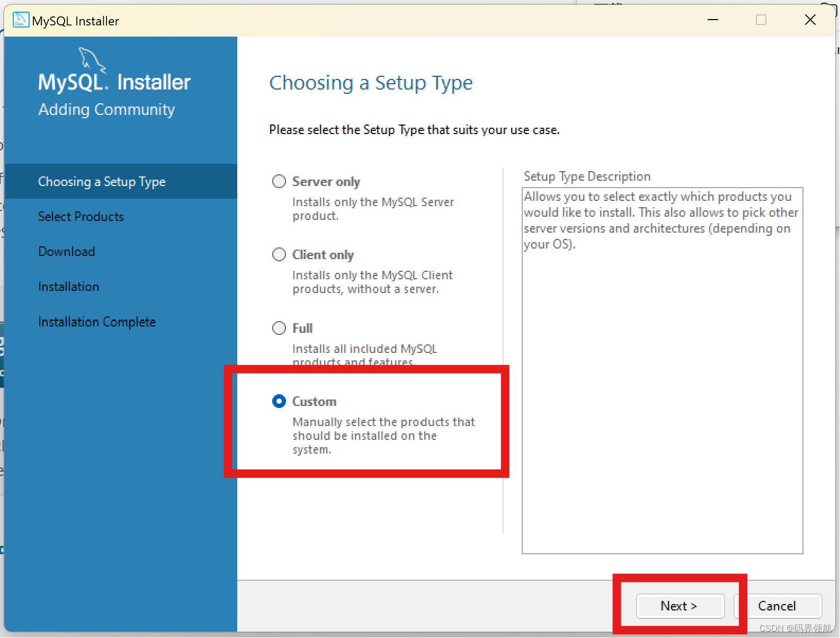Click the 'Choosing a Setup Type' page heading
The width and height of the screenshot is (840, 638).
click(371, 83)
